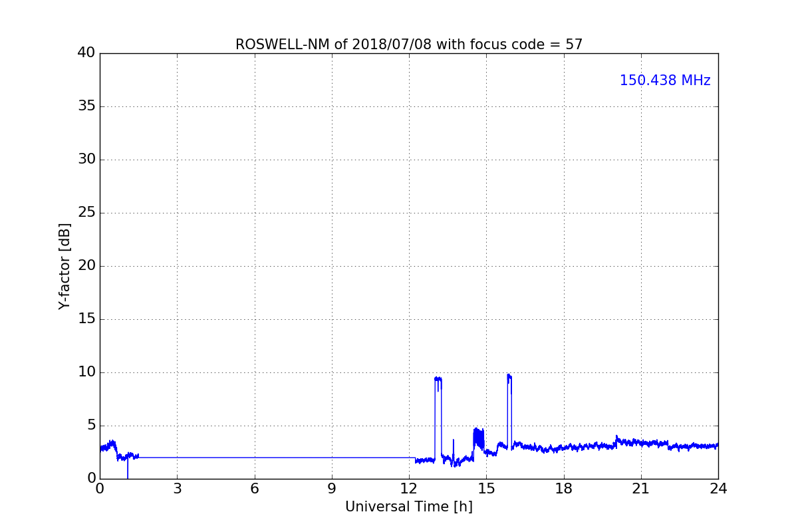Click the x-axis tick label 24
This screenshot has width=798, height=532.
(718, 489)
